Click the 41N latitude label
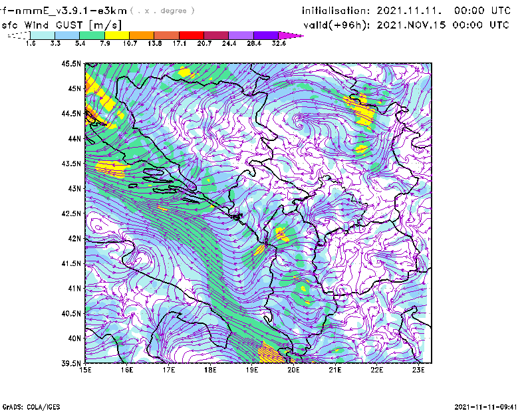This screenshot has width=532, height=411. pyautogui.click(x=74, y=289)
